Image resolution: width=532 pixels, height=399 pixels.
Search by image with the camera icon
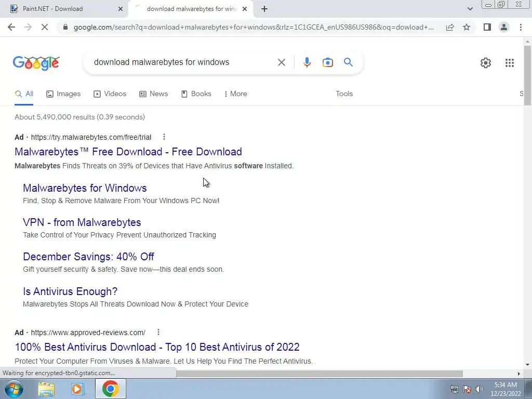(327, 62)
